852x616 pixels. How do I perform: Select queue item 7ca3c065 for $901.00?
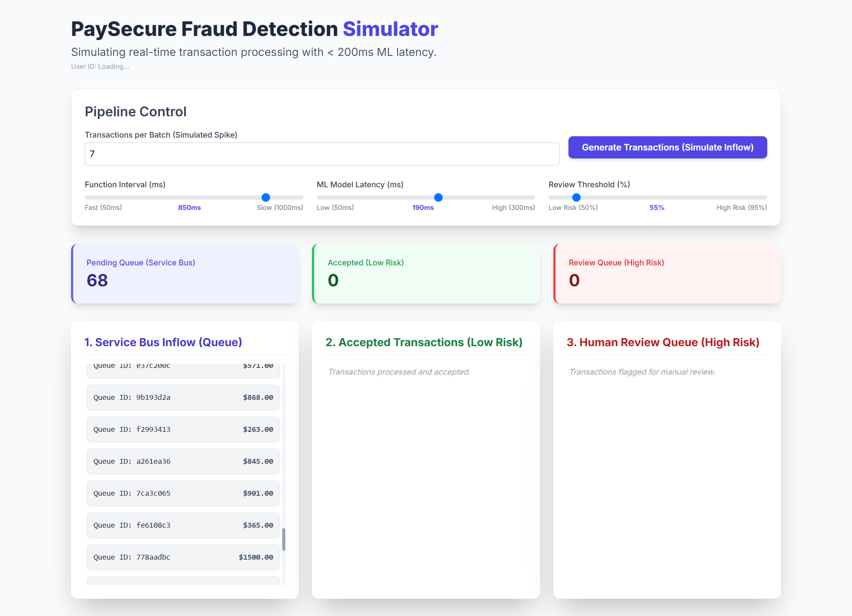[183, 494]
